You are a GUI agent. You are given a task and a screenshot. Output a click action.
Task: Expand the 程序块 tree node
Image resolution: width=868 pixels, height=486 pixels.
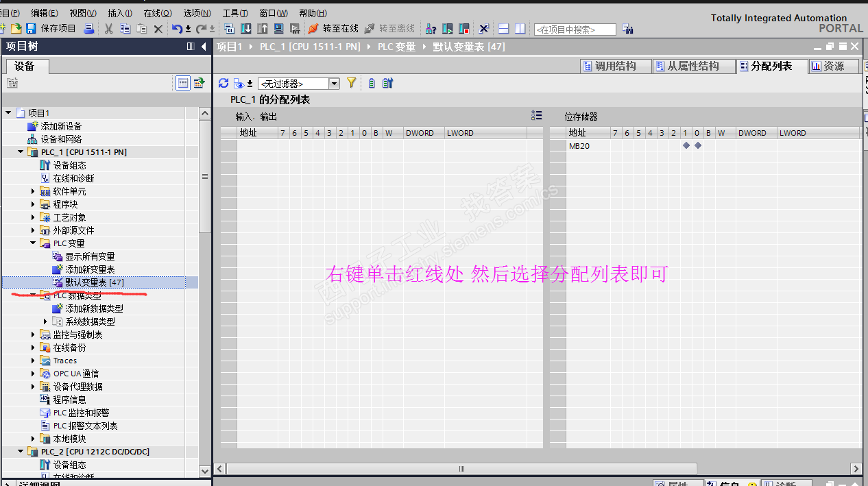pyautogui.click(x=33, y=204)
